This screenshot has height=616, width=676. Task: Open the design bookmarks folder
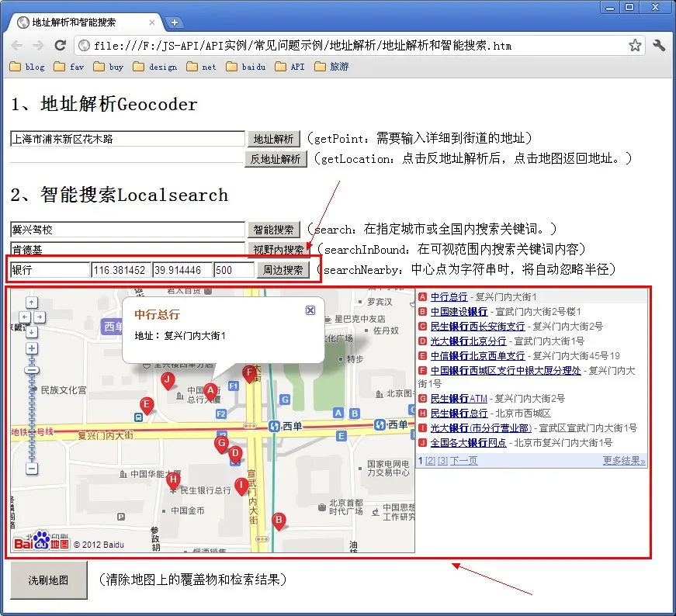coord(155,67)
